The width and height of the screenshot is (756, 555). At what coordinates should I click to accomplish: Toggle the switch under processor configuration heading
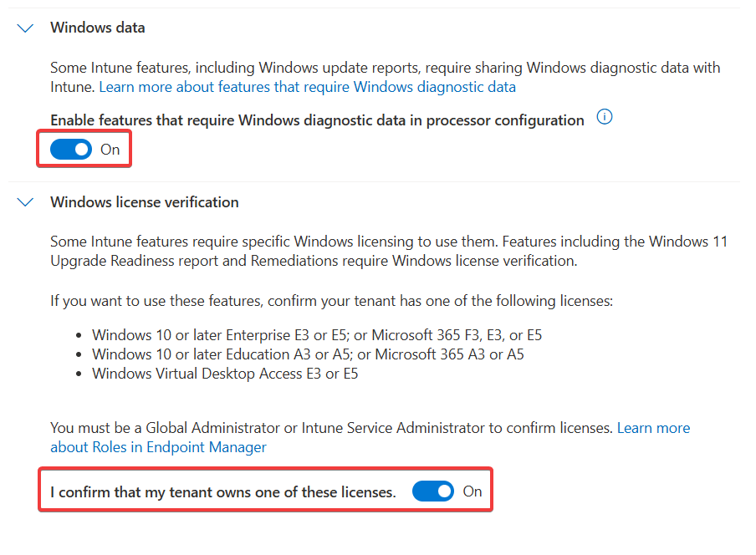[71, 149]
